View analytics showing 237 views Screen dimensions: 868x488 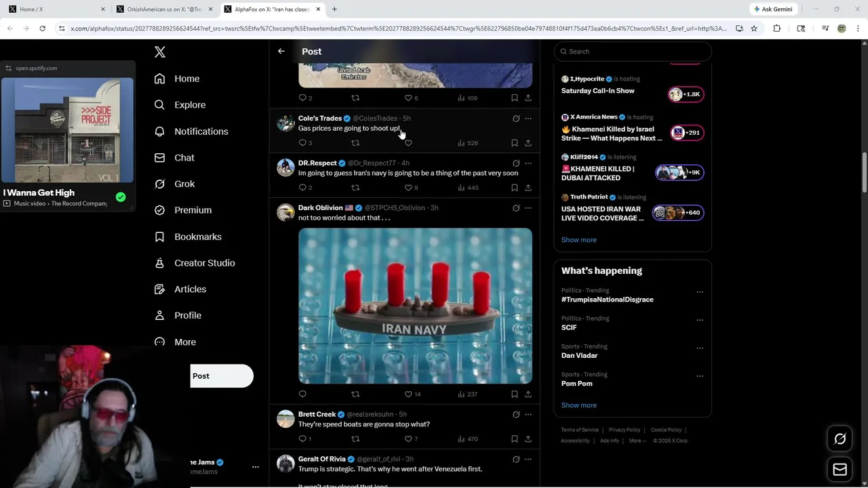coord(467,394)
